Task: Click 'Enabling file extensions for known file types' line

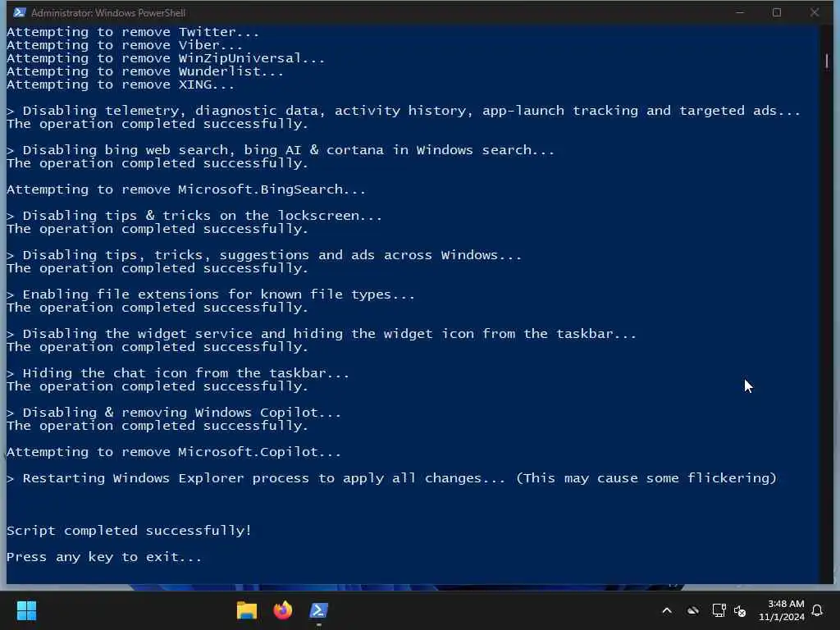Action: [211, 294]
